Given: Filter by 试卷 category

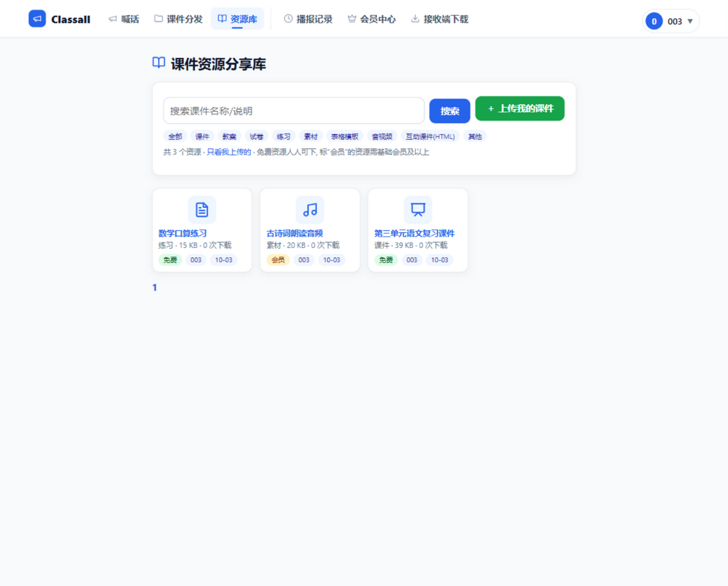Looking at the screenshot, I should (x=256, y=136).
